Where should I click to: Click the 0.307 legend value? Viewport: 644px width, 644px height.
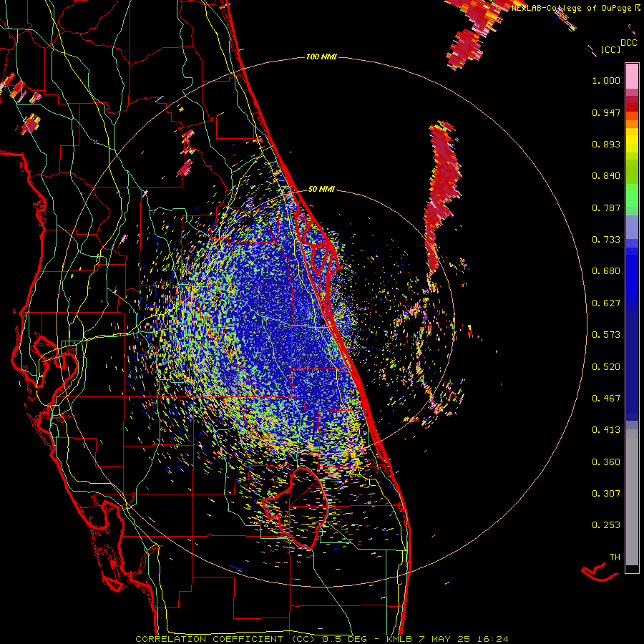606,494
